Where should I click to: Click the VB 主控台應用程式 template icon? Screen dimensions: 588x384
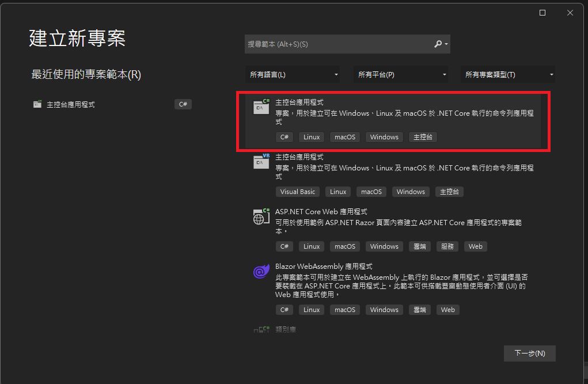coord(261,162)
